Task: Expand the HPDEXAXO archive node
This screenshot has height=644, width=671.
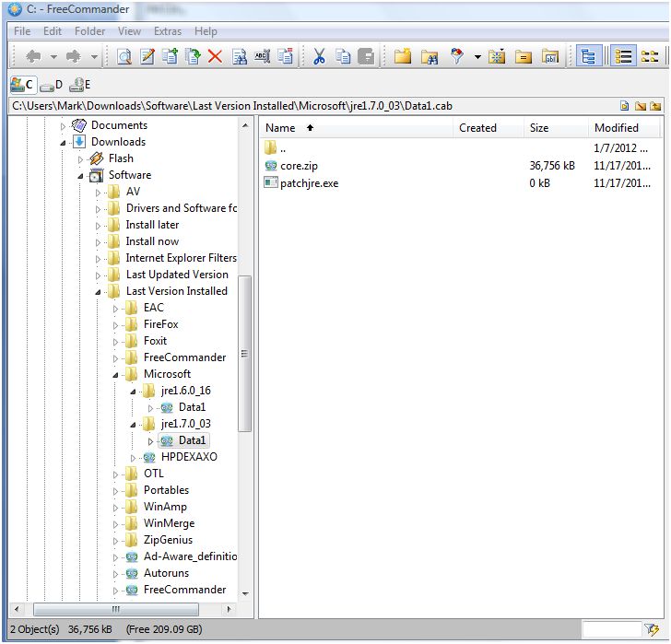Action: tap(133, 458)
